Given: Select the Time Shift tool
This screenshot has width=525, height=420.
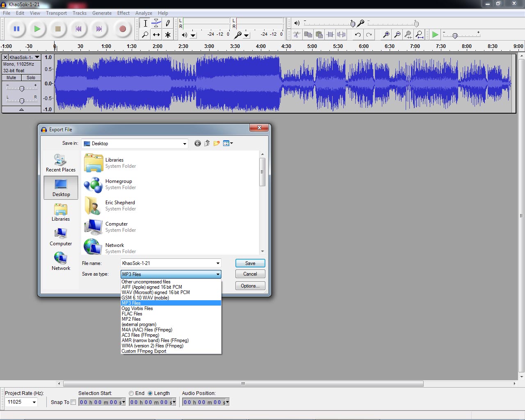Looking at the screenshot, I should (156, 35).
